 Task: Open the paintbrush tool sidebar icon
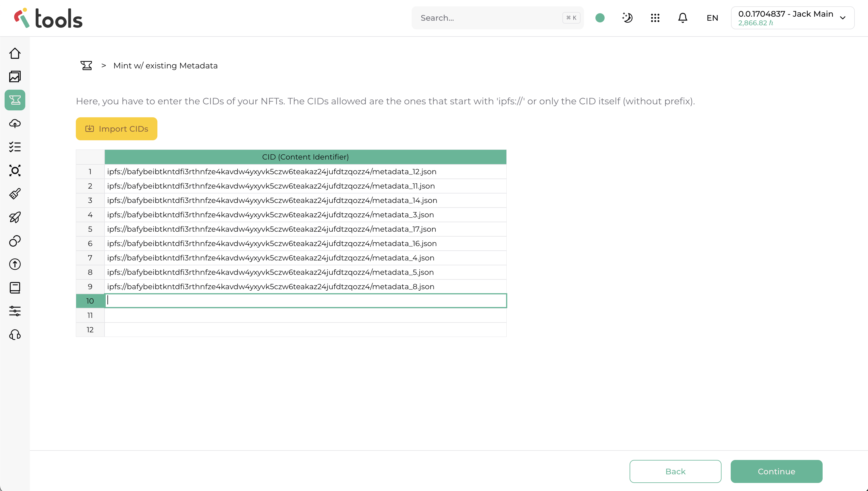[15, 194]
